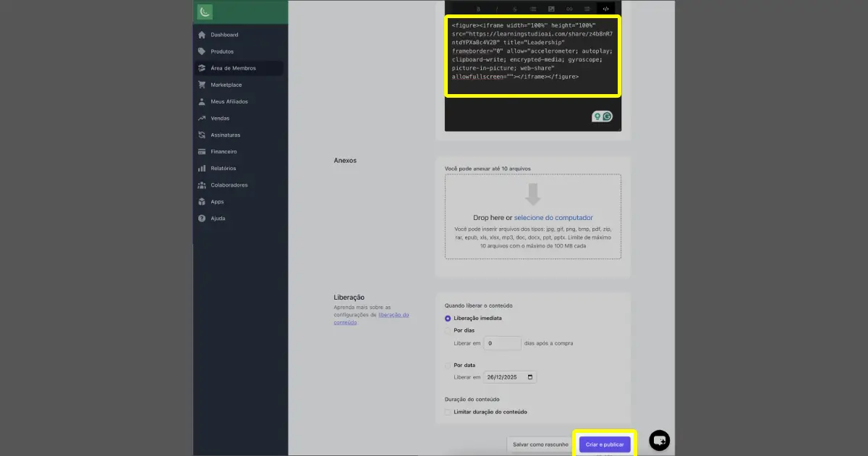This screenshot has width=868, height=456.
Task: Click the Produtos tag icon
Action: 202,51
